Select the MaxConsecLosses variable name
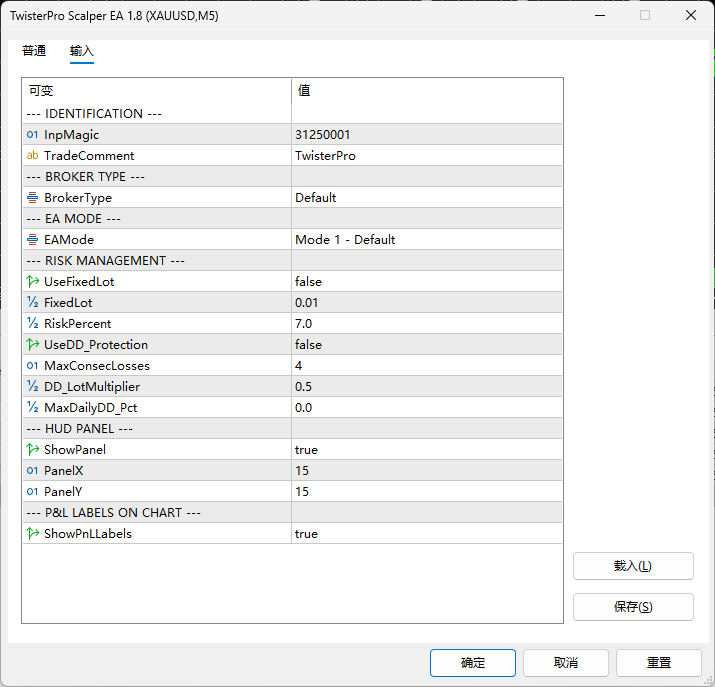 click(97, 366)
